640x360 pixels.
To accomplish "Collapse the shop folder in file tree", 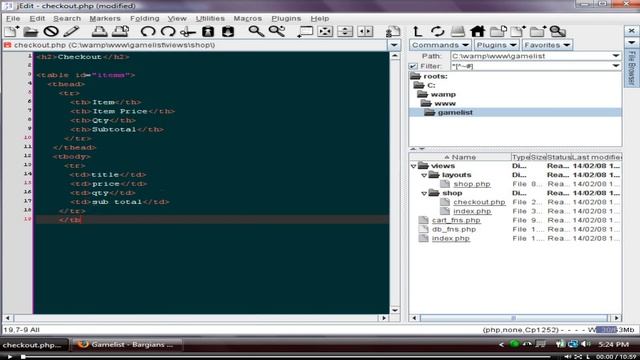I will click(x=424, y=193).
